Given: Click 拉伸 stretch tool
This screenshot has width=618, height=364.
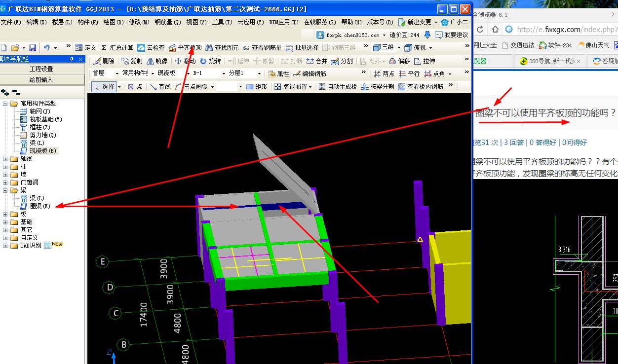Looking at the screenshot, I should tap(425, 61).
